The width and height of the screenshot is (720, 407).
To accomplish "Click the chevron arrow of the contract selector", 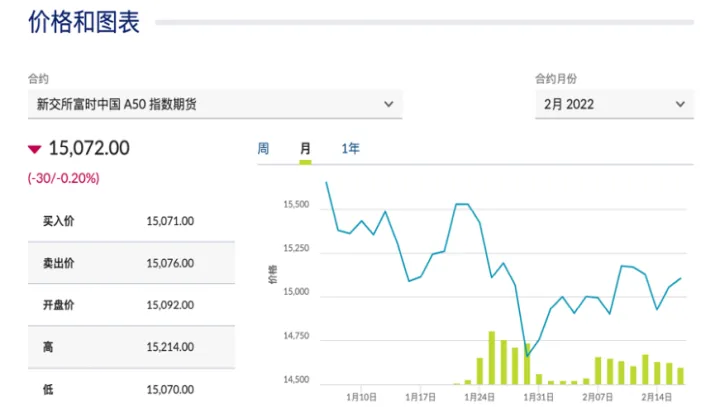I will pyautogui.click(x=388, y=104).
